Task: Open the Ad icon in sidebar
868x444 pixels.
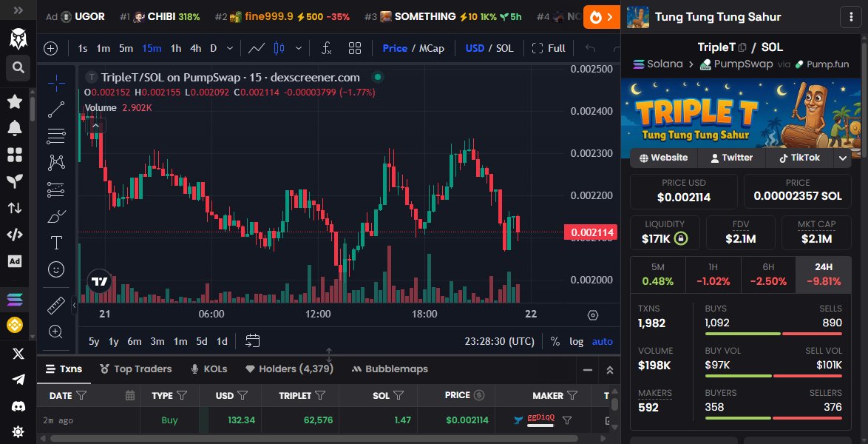Action: (x=15, y=261)
